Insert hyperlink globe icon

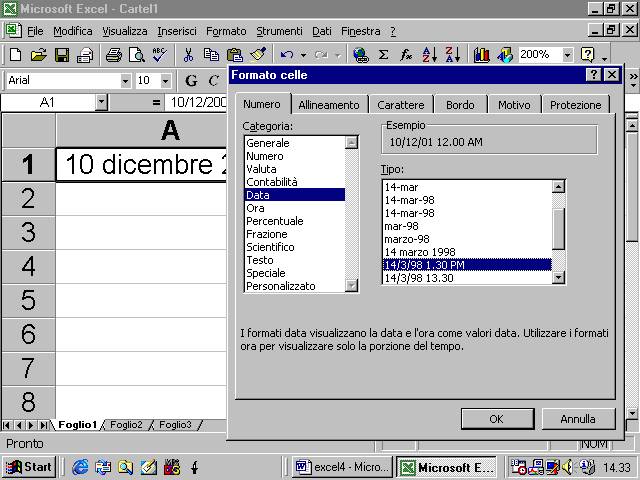pyautogui.click(x=361, y=55)
